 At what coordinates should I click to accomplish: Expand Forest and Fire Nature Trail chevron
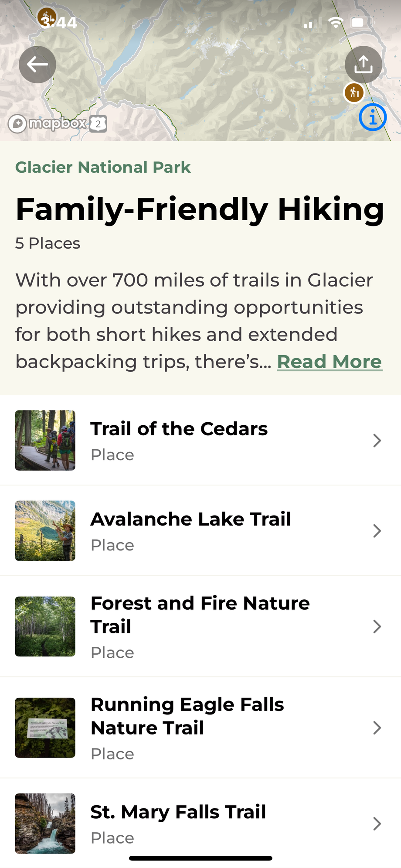[377, 626]
